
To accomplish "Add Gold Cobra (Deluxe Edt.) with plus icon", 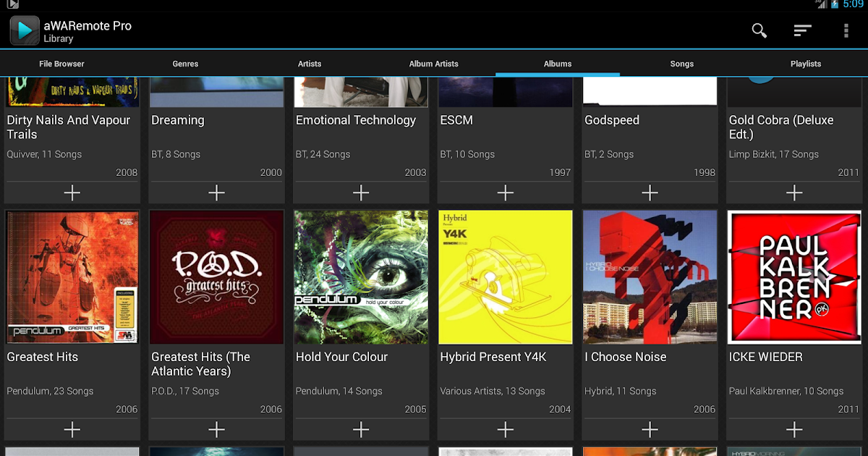I will point(794,193).
